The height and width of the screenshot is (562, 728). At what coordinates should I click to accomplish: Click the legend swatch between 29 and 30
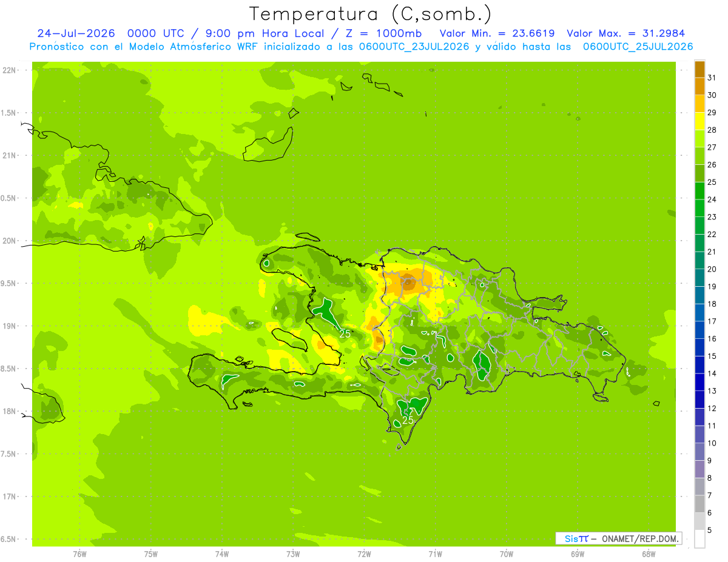[699, 104]
